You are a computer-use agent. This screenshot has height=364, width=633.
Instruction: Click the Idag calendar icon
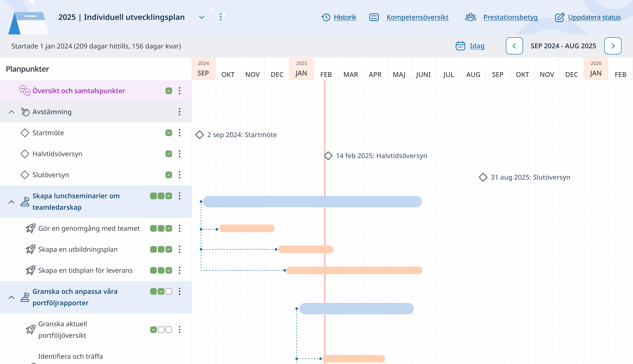coord(460,46)
